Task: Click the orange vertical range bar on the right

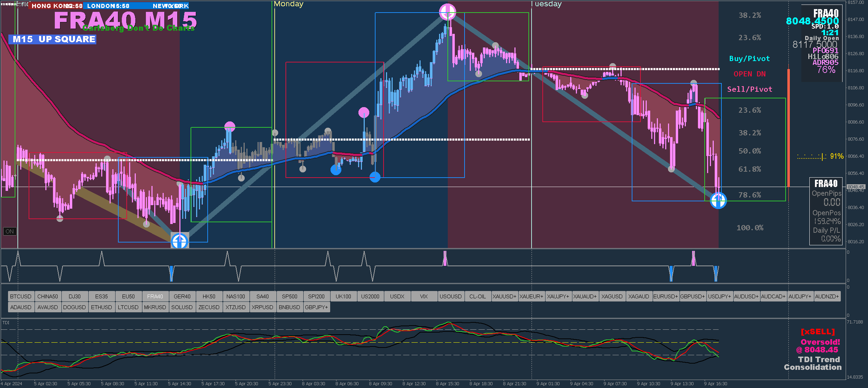Action: tap(788, 127)
